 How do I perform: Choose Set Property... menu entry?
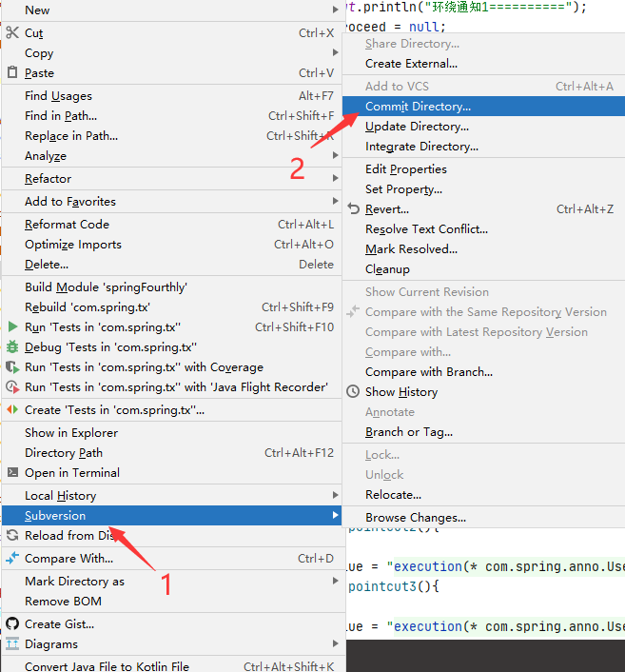point(483,189)
